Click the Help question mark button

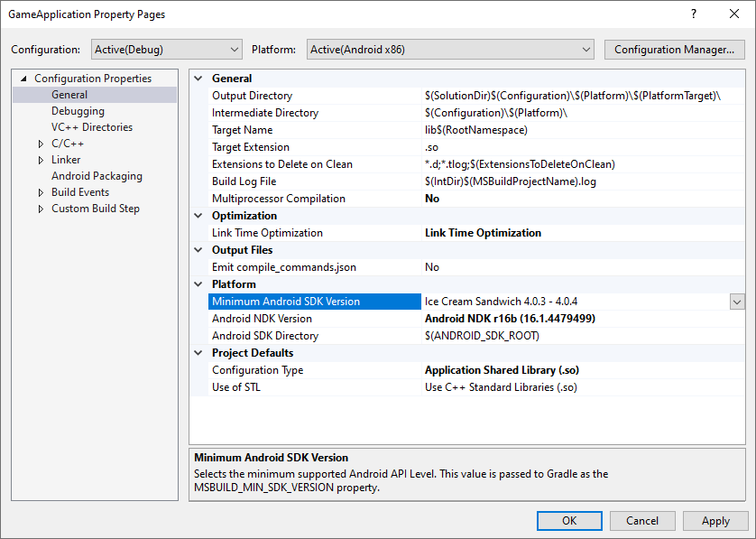pos(693,14)
